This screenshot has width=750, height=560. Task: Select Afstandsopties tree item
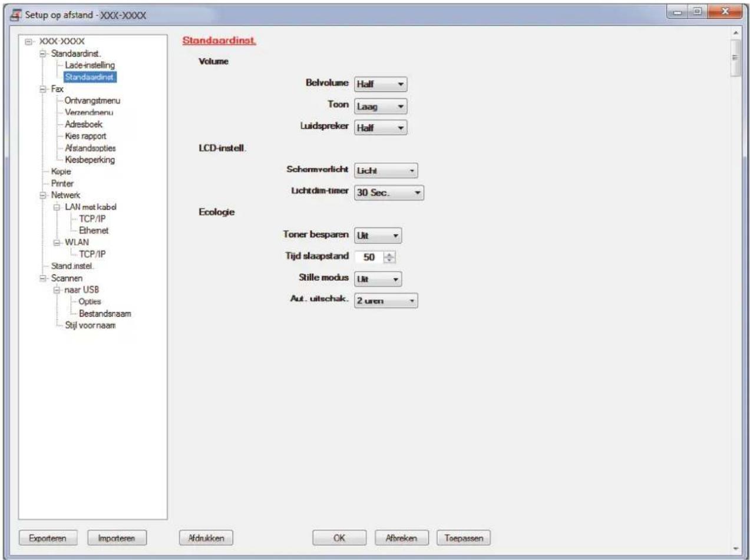(90, 148)
